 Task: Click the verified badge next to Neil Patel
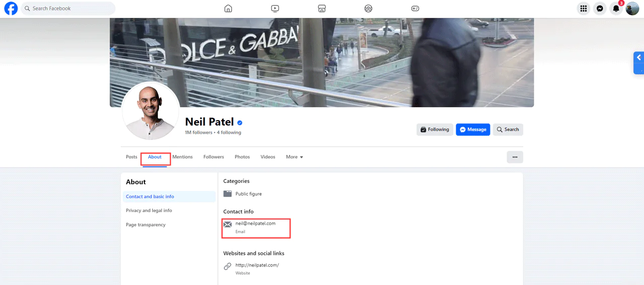(x=240, y=122)
